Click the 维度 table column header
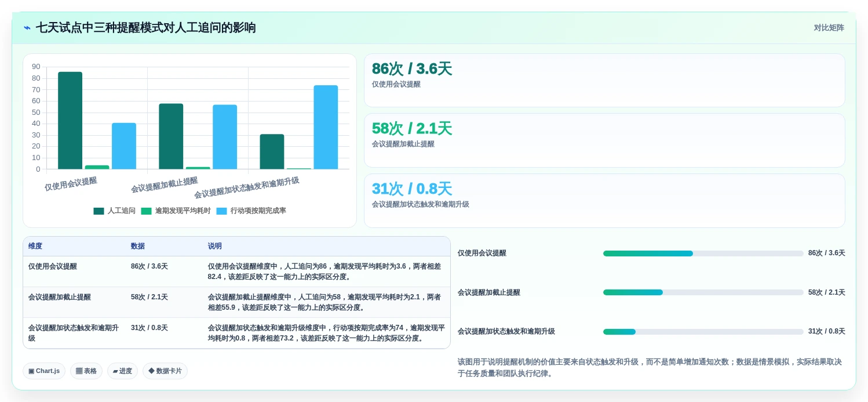This screenshot has width=868, height=402. tap(35, 247)
